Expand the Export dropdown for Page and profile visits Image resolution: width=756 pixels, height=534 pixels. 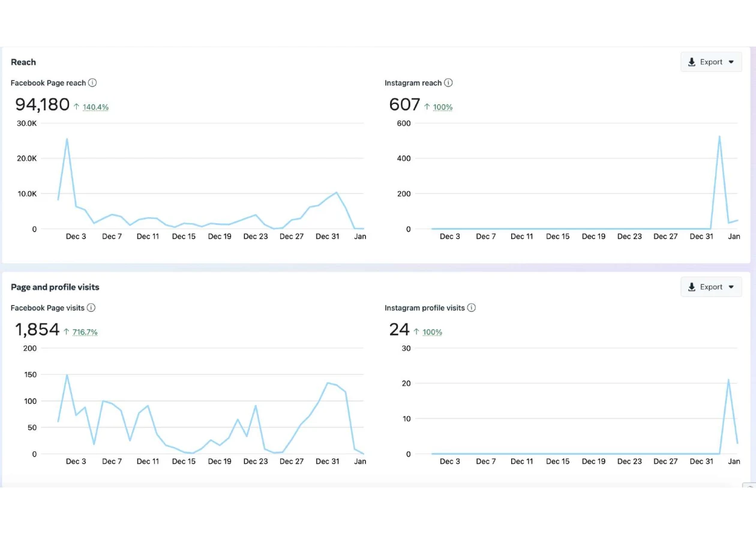click(x=731, y=287)
